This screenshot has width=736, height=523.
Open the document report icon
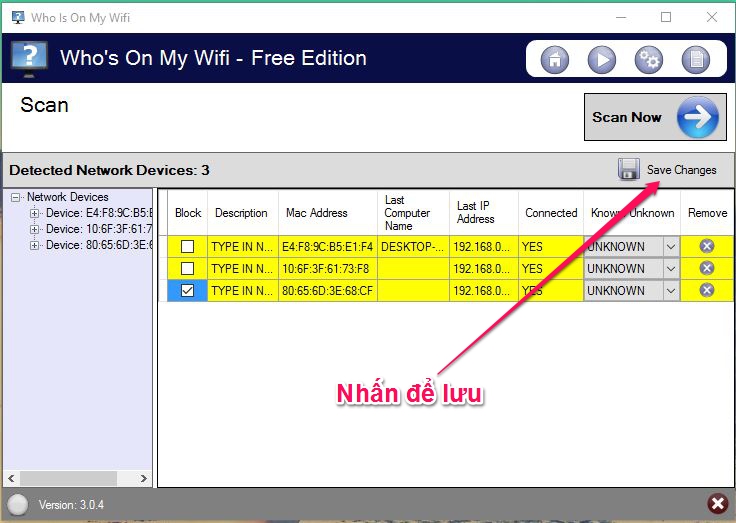point(696,60)
